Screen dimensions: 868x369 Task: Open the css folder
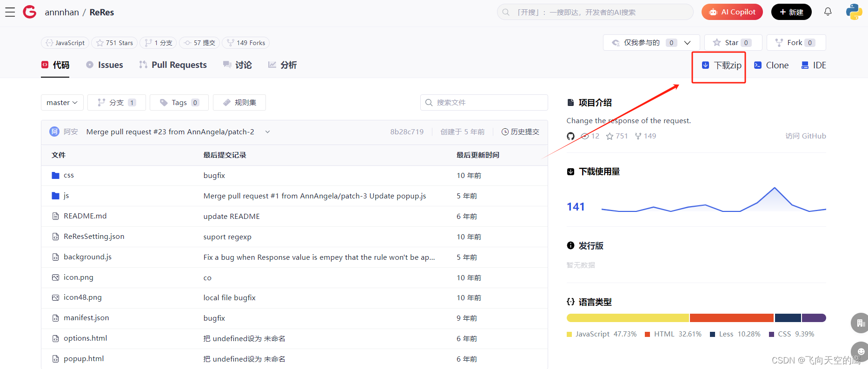coord(69,175)
